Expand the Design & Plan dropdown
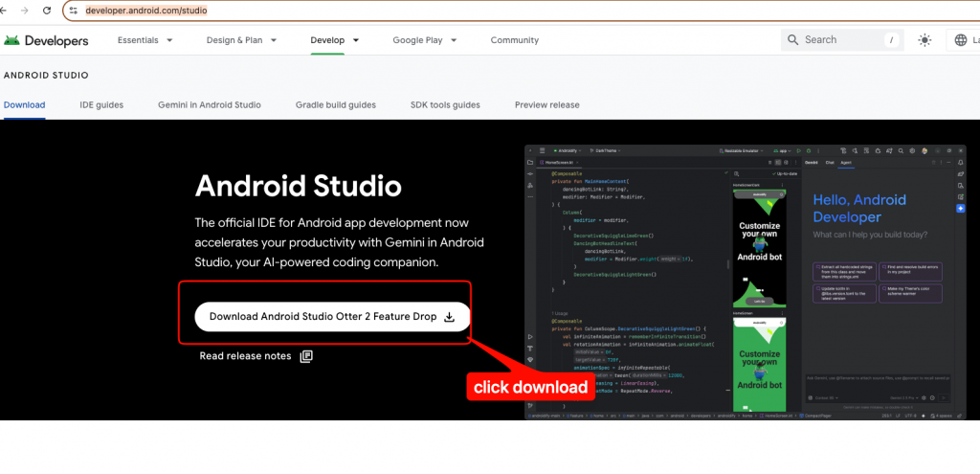 [241, 40]
